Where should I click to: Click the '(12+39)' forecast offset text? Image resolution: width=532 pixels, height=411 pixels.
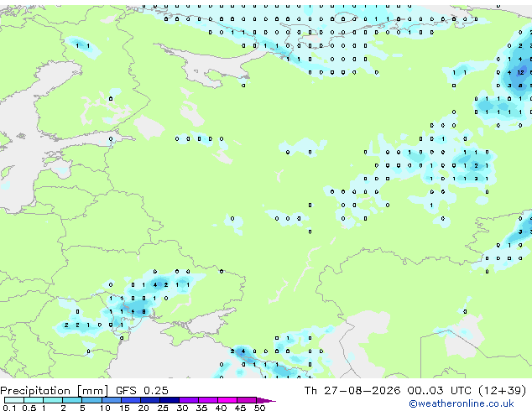[x=502, y=391]
